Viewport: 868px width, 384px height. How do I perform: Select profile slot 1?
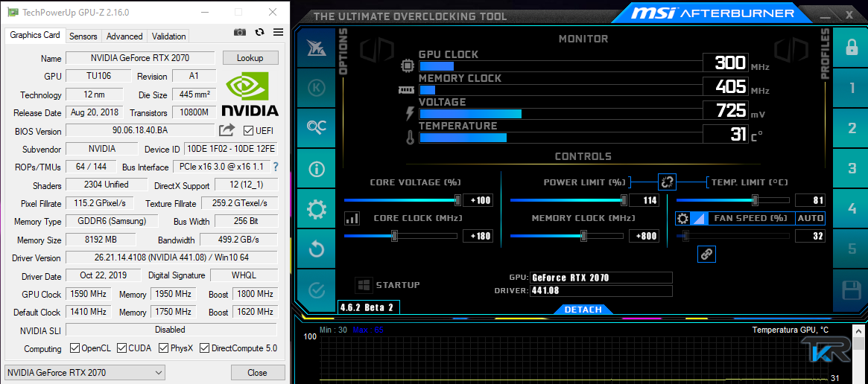[x=852, y=88]
